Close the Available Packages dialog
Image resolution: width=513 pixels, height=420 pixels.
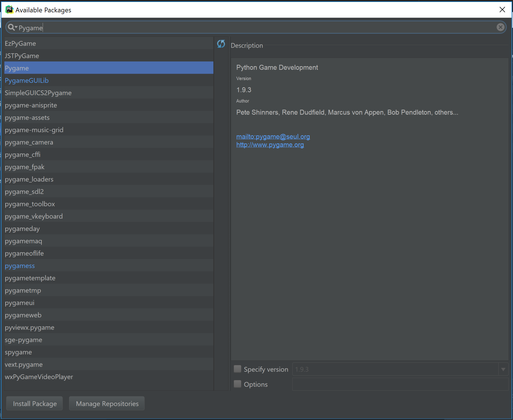tap(502, 10)
